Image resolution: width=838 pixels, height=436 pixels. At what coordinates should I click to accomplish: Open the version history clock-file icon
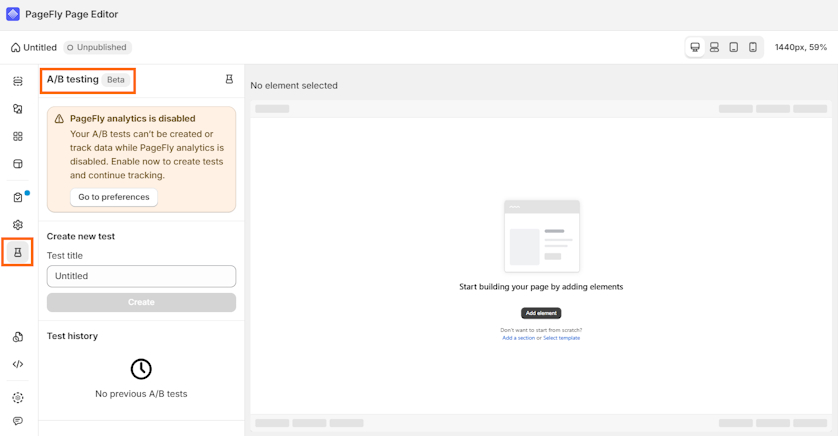click(x=18, y=337)
